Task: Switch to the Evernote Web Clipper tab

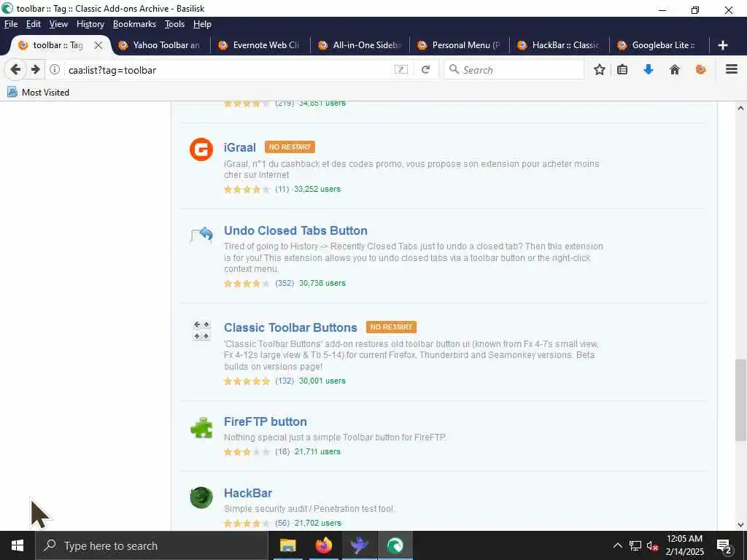Action: [260, 45]
